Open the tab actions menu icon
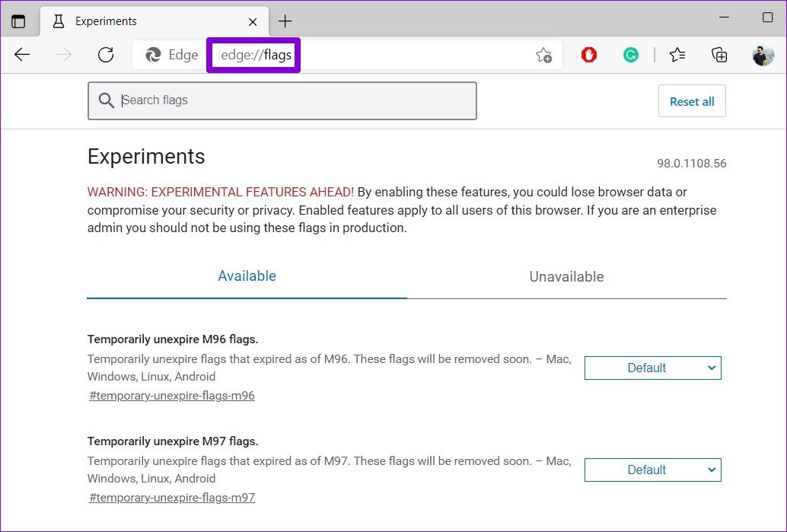 18,21
